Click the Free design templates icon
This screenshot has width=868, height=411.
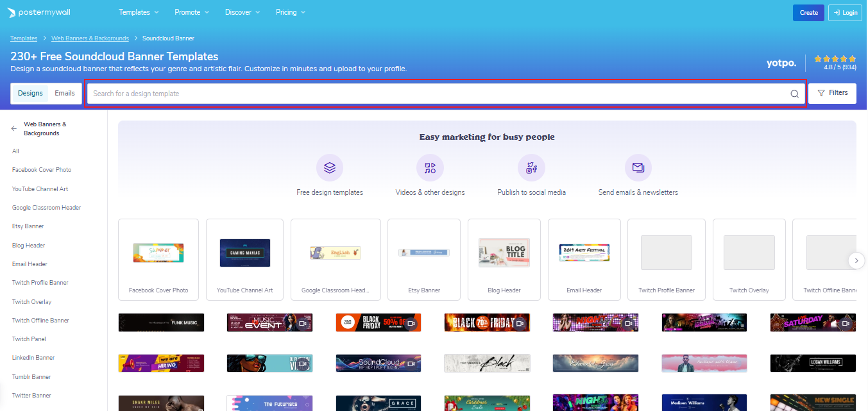pyautogui.click(x=329, y=167)
